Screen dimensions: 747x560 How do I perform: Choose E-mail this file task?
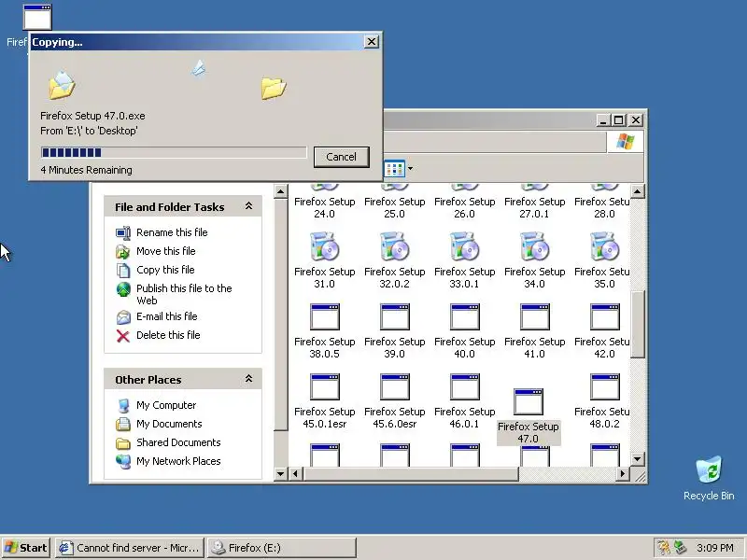(167, 316)
